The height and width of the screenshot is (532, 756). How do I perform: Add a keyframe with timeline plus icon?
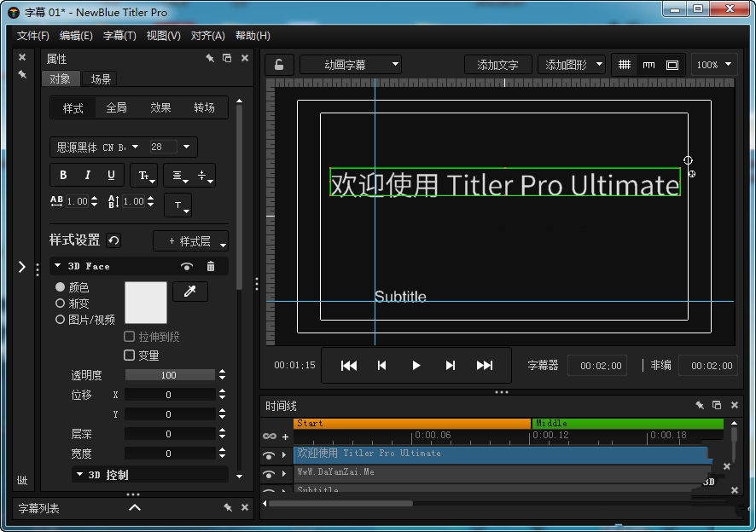(286, 437)
